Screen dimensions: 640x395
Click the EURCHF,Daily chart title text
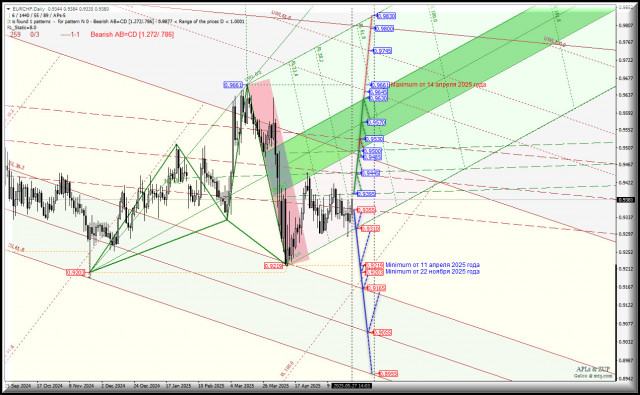tap(29, 9)
